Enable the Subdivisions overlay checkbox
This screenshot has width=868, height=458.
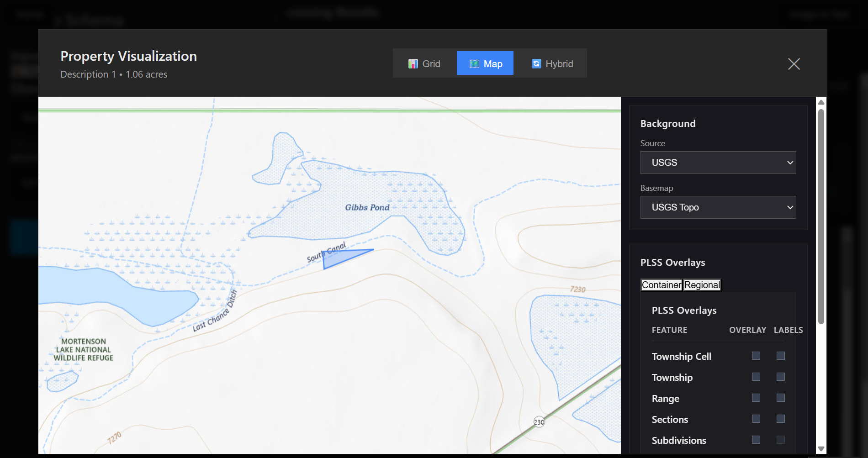click(756, 440)
